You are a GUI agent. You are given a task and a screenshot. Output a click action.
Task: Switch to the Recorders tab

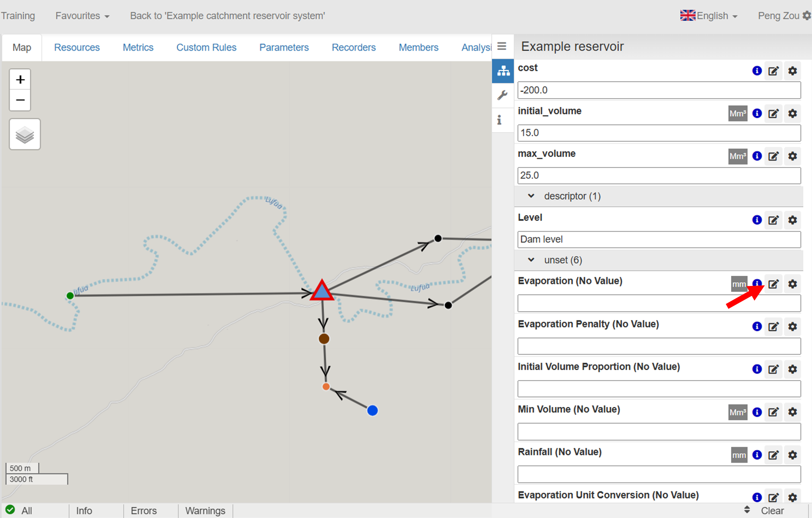point(354,47)
